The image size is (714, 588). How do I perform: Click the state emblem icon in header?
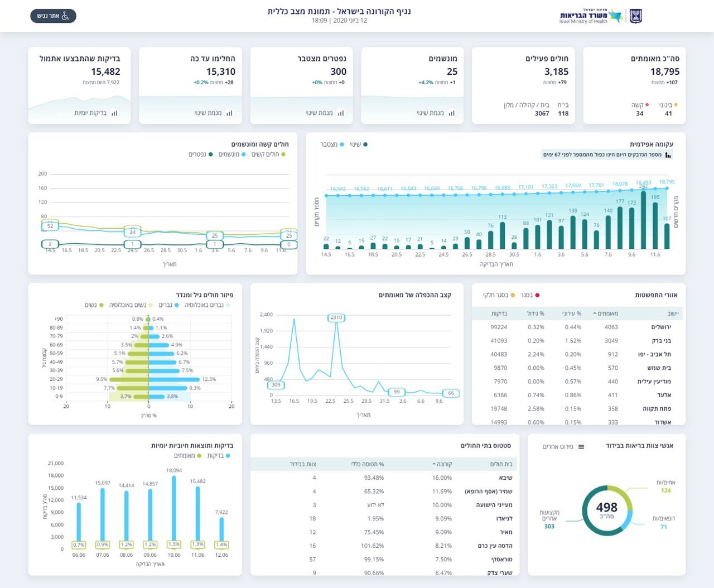(x=636, y=16)
